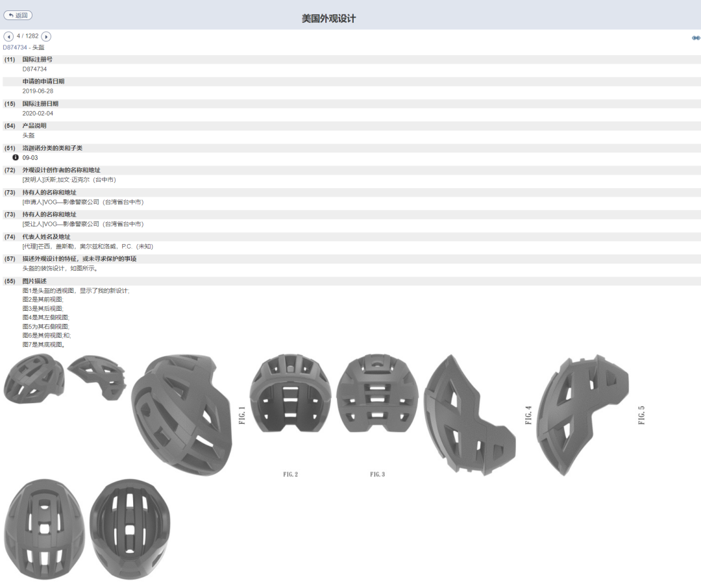This screenshot has width=701, height=588.
Task: Click the 描述外观设计的特征 header
Action: tap(80, 258)
